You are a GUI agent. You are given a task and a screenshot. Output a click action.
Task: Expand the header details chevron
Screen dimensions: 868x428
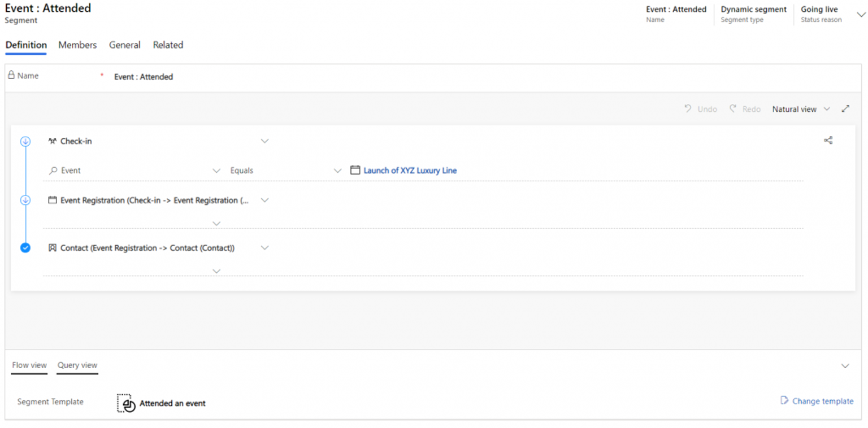(x=861, y=15)
